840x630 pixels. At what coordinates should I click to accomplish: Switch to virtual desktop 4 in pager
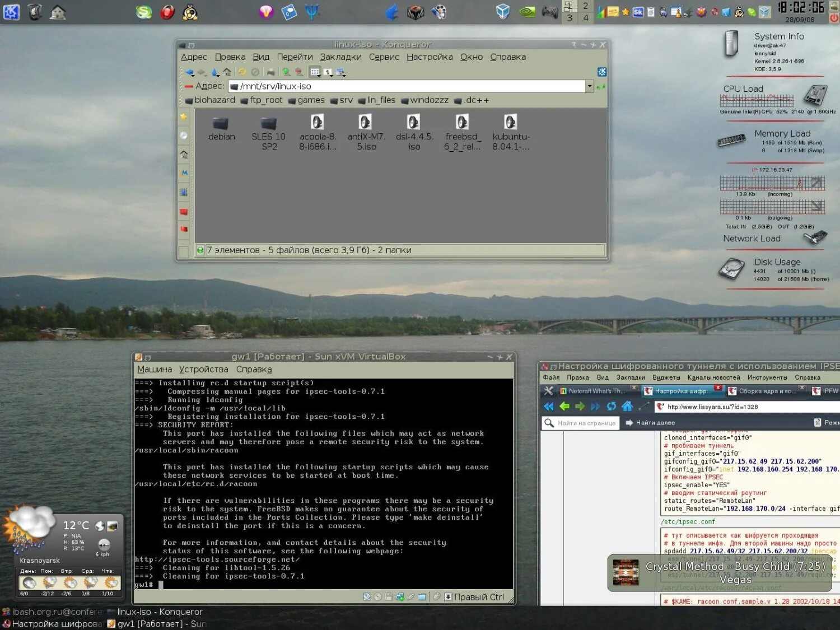click(586, 18)
